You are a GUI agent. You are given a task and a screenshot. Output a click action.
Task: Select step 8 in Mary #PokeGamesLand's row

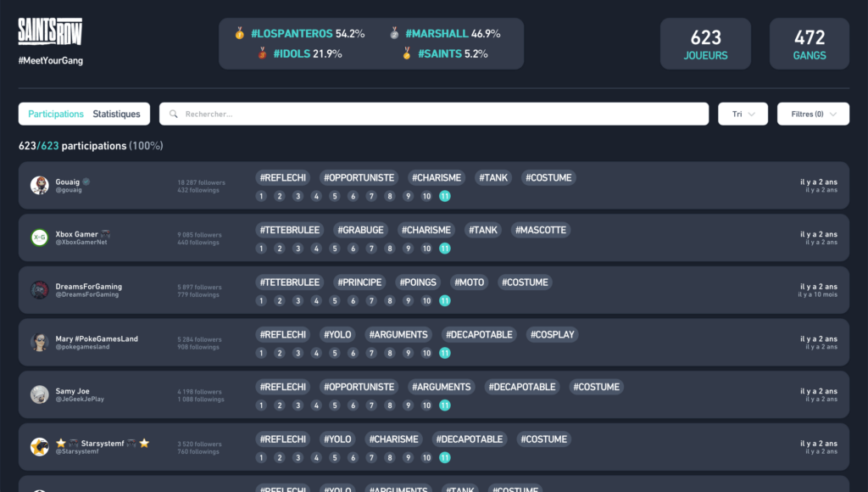[x=390, y=353]
